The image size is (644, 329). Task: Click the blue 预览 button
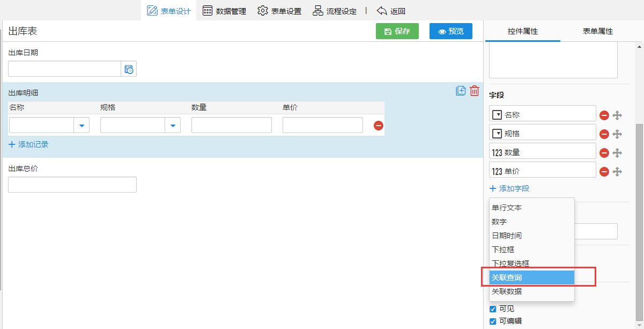pos(451,31)
